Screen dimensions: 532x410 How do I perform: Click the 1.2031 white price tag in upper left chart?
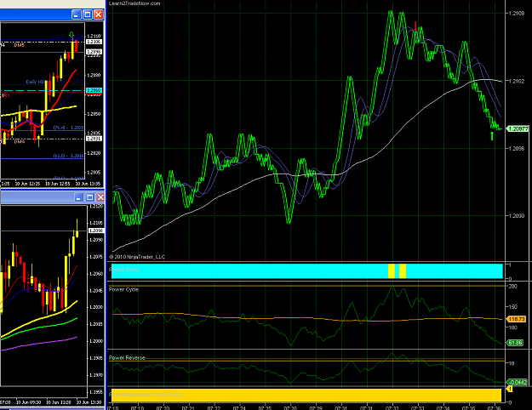coord(94,139)
